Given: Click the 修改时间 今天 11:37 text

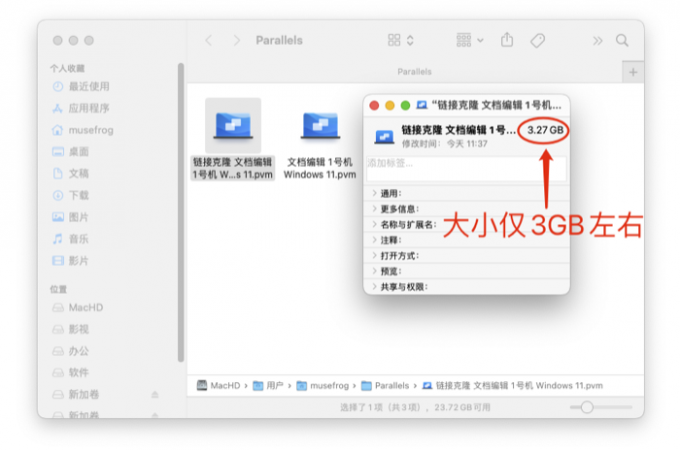Looking at the screenshot, I should tap(445, 143).
